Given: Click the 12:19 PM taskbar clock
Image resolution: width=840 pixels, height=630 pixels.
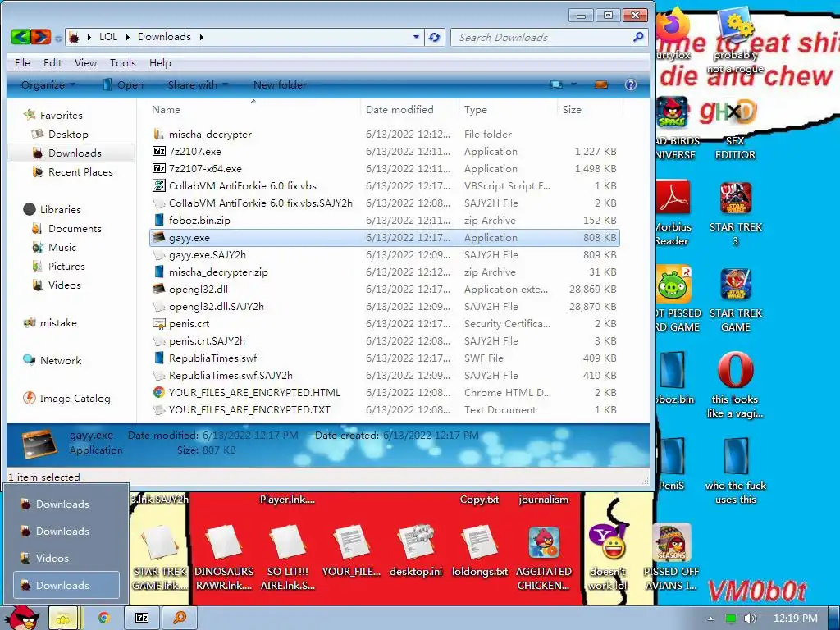Looking at the screenshot, I should 796,619.
